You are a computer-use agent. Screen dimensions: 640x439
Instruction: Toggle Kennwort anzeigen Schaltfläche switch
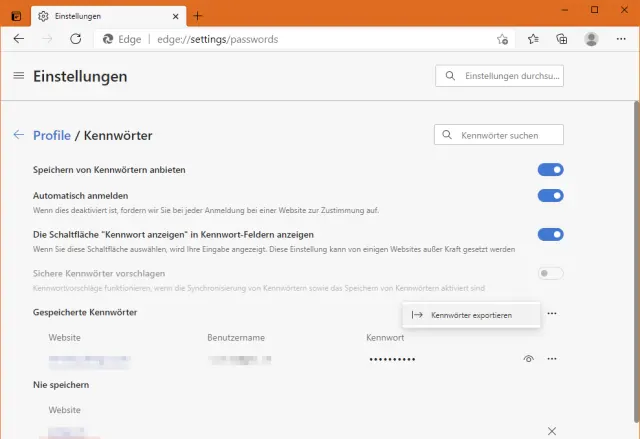pyautogui.click(x=551, y=234)
